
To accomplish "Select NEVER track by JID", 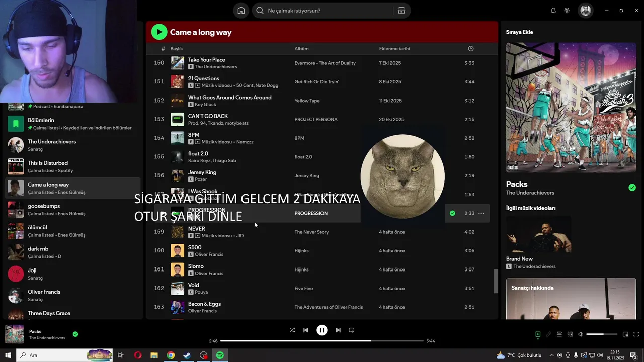I will pos(196,229).
